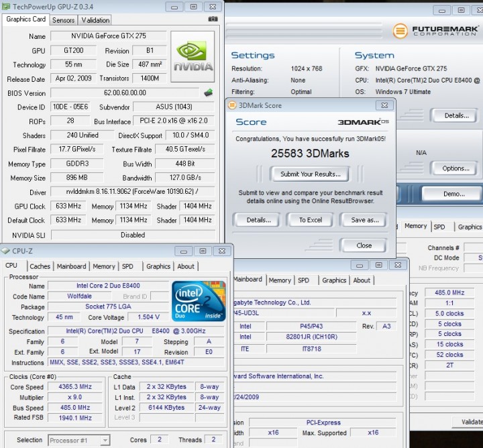Open the Caches tab in front CPU-Z
This screenshot has height=448, width=483.
coord(40,266)
